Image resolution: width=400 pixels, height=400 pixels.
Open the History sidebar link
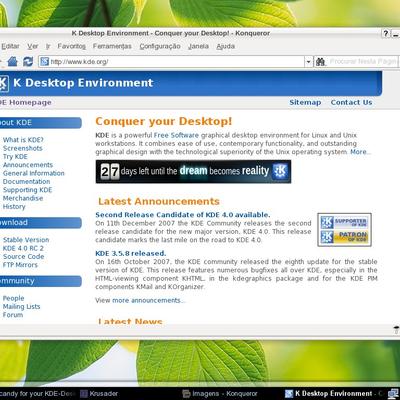point(14,207)
